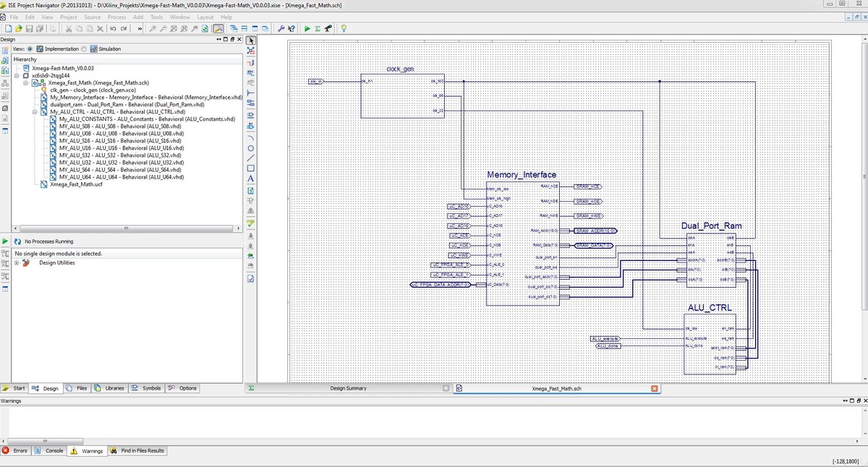Screen dimensions: 868x467
Task: Click the What's This help cursor icon
Action: [291, 29]
